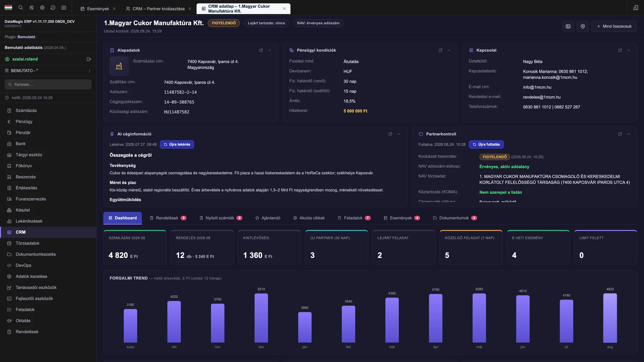The height and width of the screenshot is (362, 644).
Task: Open the SZÁMLÁZÁS 2026.08 card
Action: 135,248
